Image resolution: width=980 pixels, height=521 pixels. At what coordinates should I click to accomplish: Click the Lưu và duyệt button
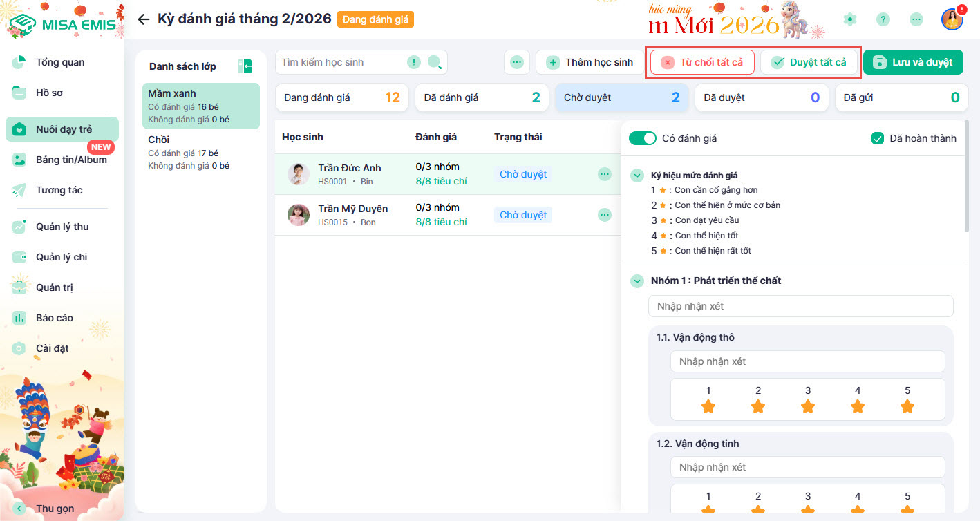click(913, 62)
